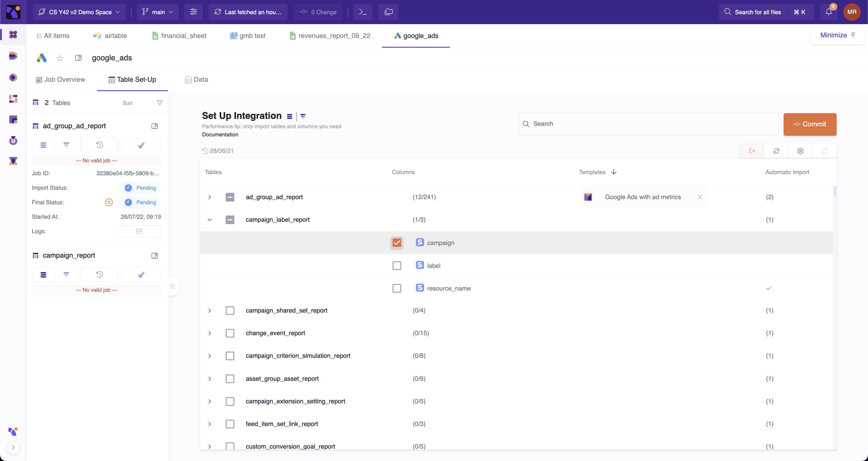Click the notifications bell icon
The height and width of the screenshot is (461, 868).
tap(829, 12)
